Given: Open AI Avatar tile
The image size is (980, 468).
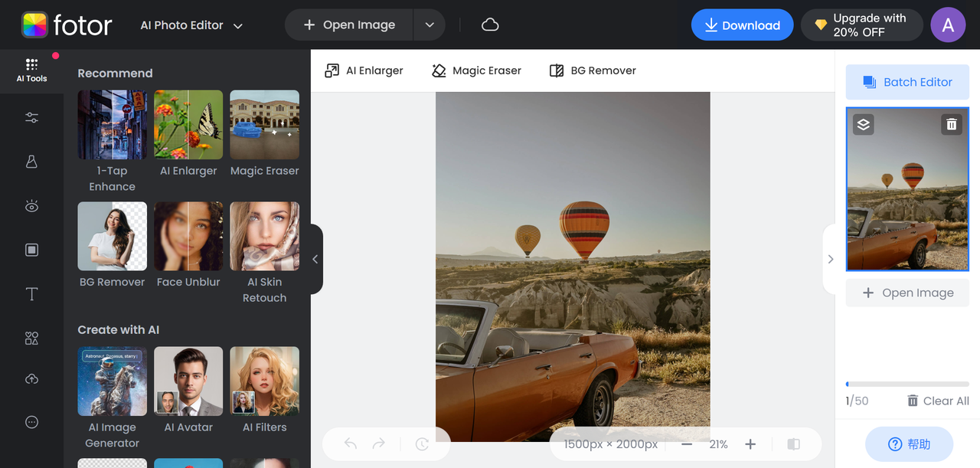Looking at the screenshot, I should tap(188, 391).
